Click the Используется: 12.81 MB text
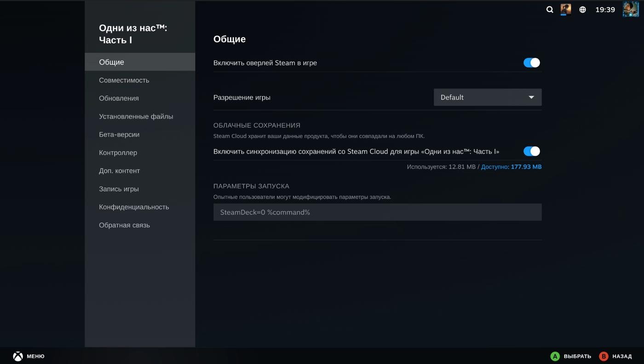 (441, 167)
